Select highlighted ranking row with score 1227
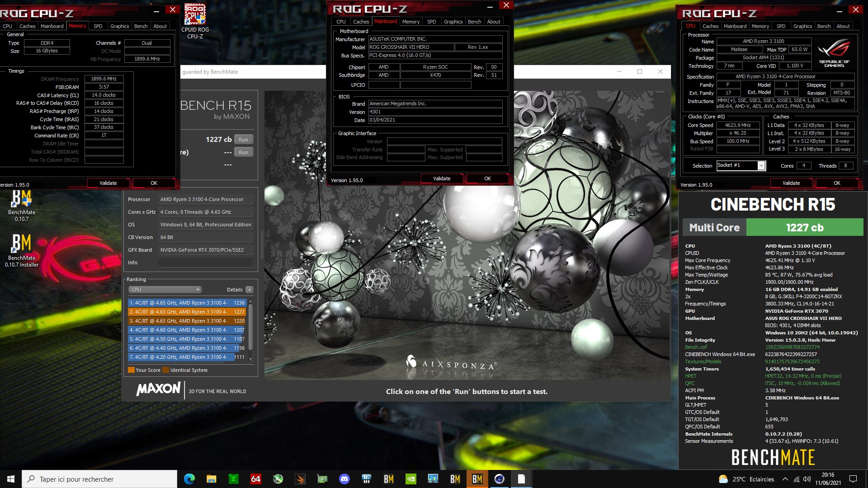This screenshot has height=488, width=868. point(187,312)
